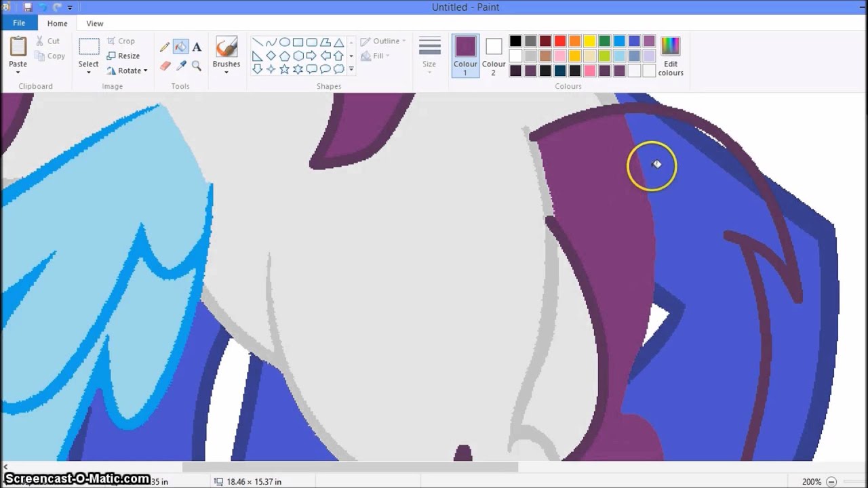The width and height of the screenshot is (868, 488).
Task: Click the Undo arrow in title bar
Action: pos(43,7)
